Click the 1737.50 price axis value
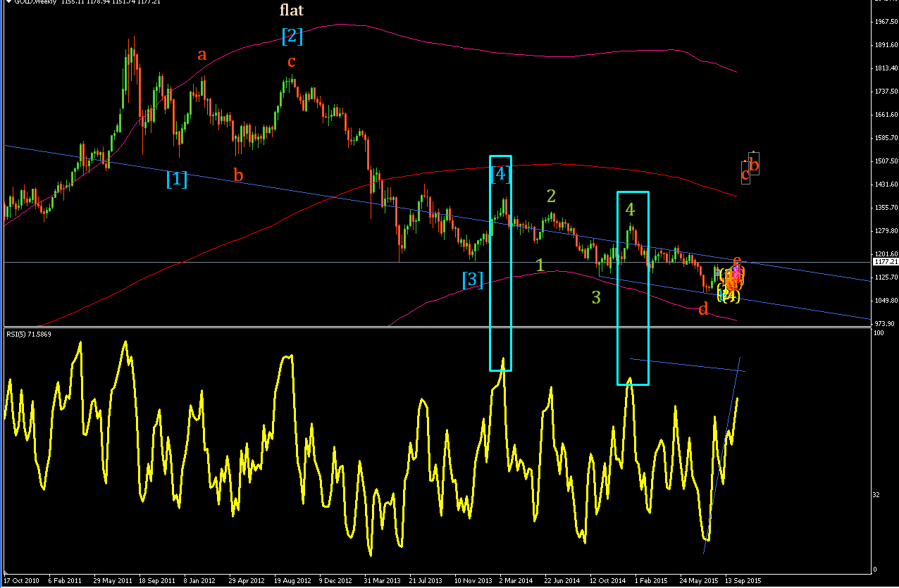 pyautogui.click(x=885, y=92)
